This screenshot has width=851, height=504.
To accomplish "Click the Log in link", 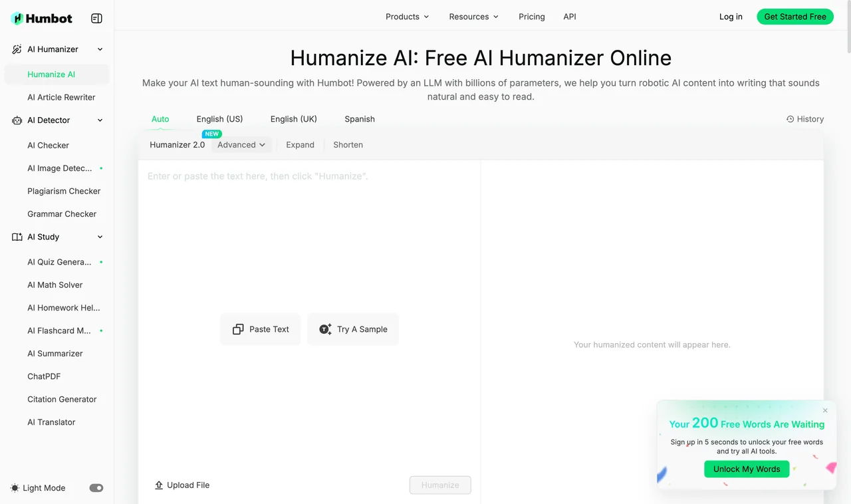I will click(731, 17).
